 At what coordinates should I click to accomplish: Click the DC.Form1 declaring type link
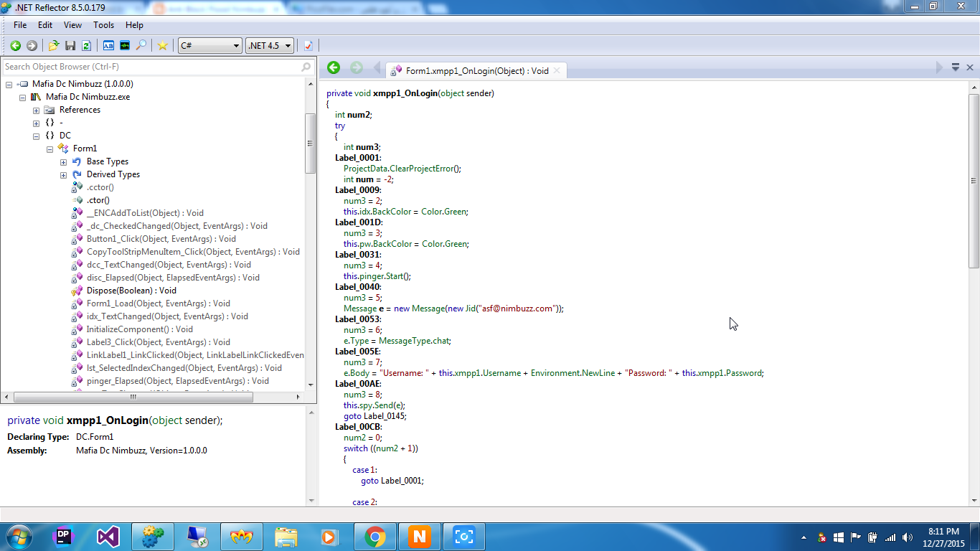[x=95, y=437]
